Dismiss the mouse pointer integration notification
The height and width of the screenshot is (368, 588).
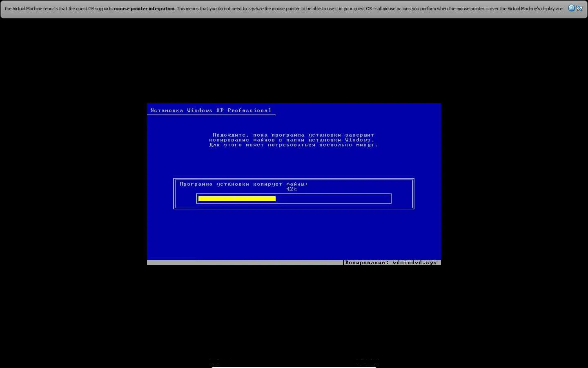[x=571, y=8]
